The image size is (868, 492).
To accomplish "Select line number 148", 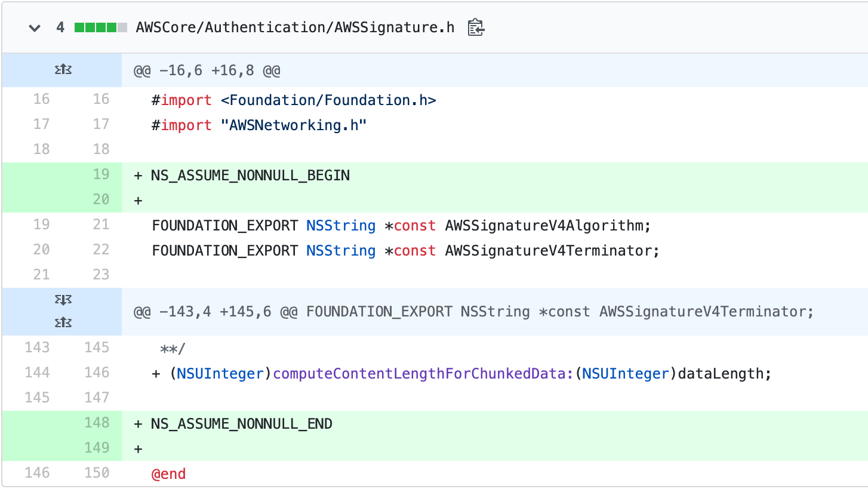I will 97,423.
